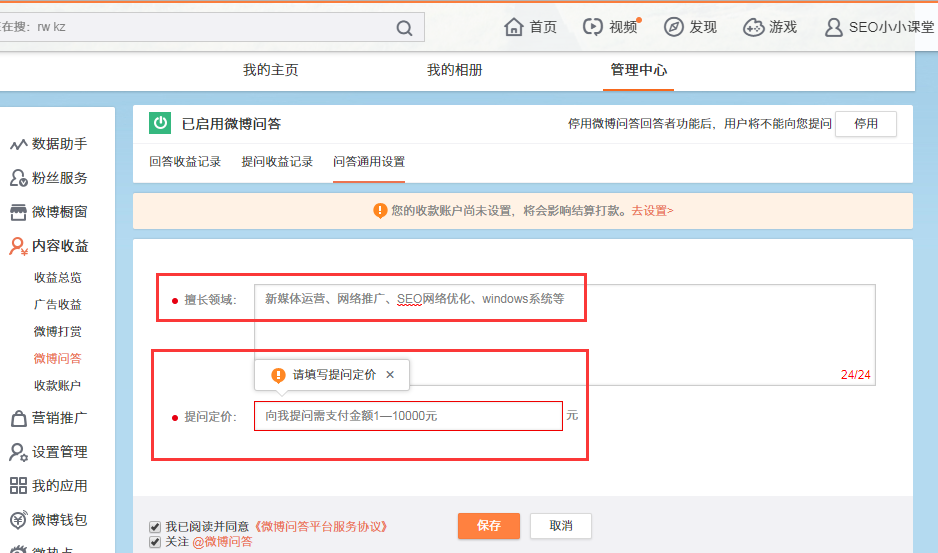938x553 pixels.
Task: Open the 发现 discover compass icon
Action: click(673, 27)
